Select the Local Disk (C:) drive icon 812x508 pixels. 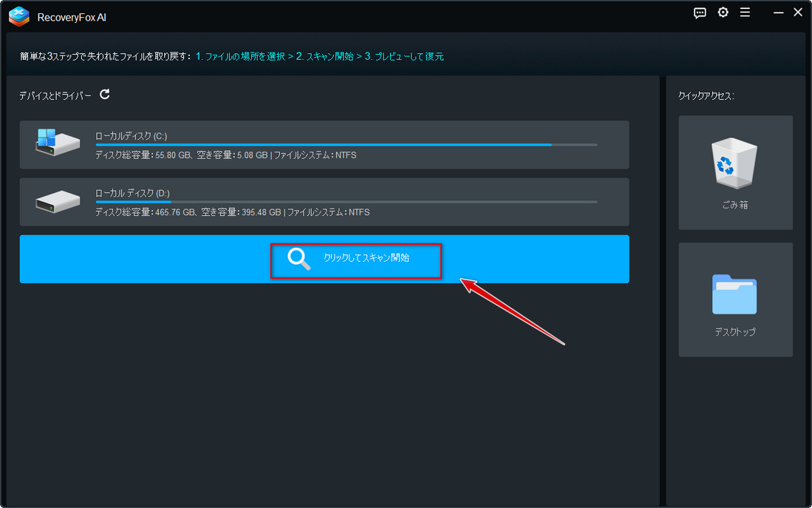point(58,143)
